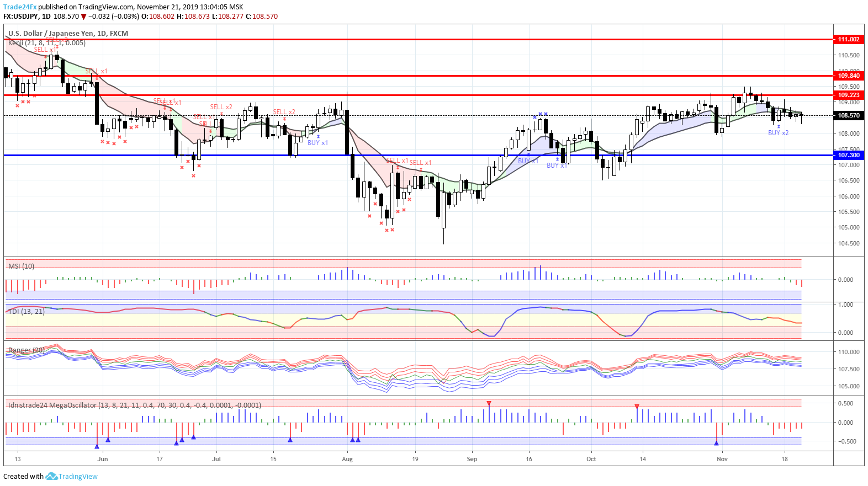Click the SELL x2 signal above July candles
The image size is (868, 486).
pyautogui.click(x=221, y=107)
